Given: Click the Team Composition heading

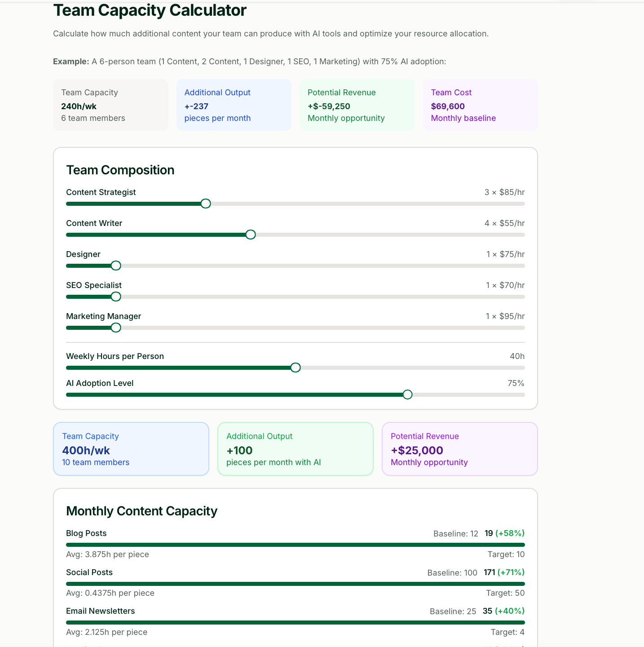Looking at the screenshot, I should pyautogui.click(x=120, y=170).
